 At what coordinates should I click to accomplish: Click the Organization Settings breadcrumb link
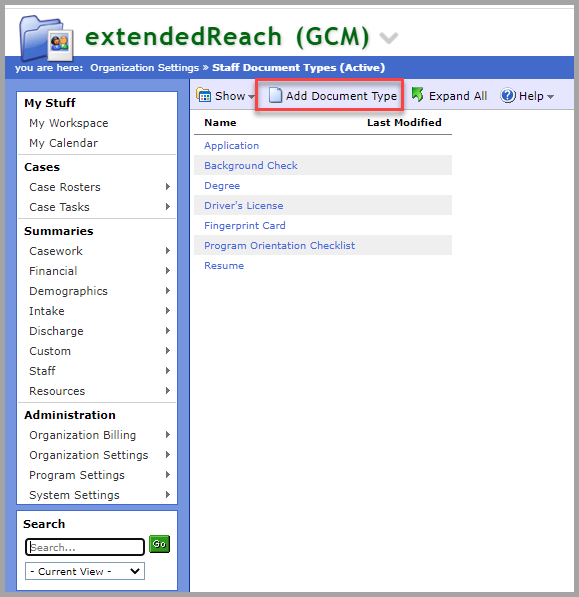(145, 68)
